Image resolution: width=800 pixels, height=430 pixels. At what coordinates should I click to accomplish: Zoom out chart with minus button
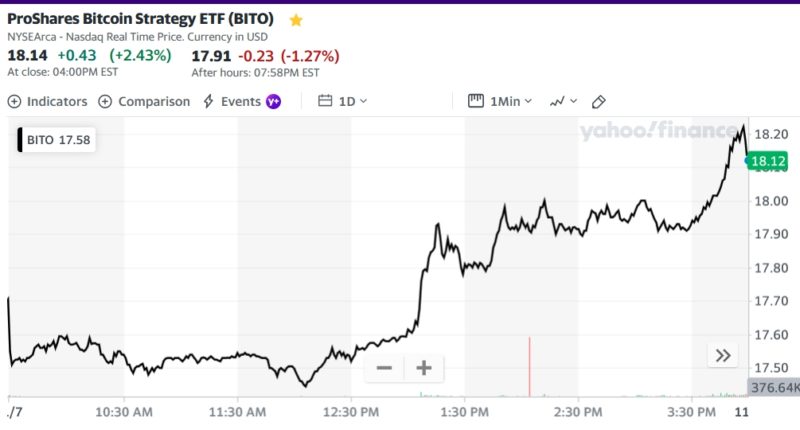click(x=384, y=368)
